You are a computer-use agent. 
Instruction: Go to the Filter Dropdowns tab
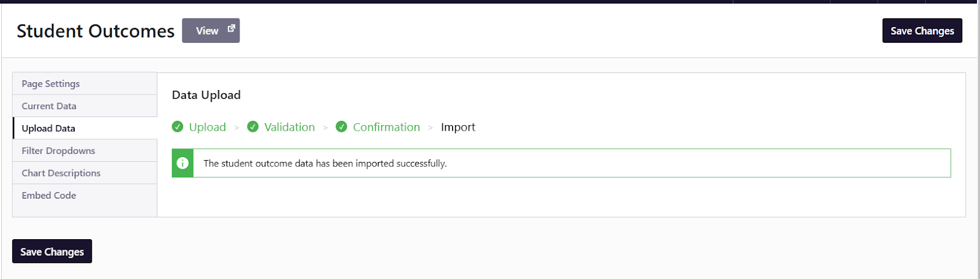point(58,151)
